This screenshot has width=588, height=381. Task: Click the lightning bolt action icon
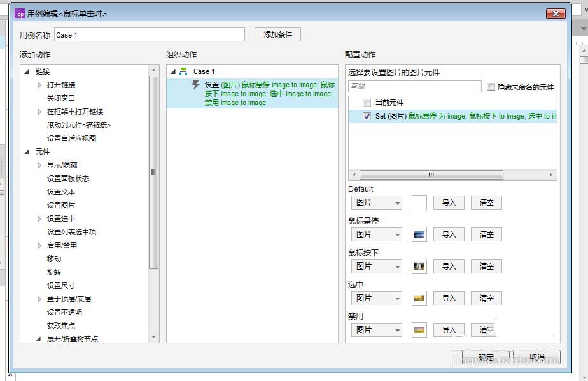(195, 85)
